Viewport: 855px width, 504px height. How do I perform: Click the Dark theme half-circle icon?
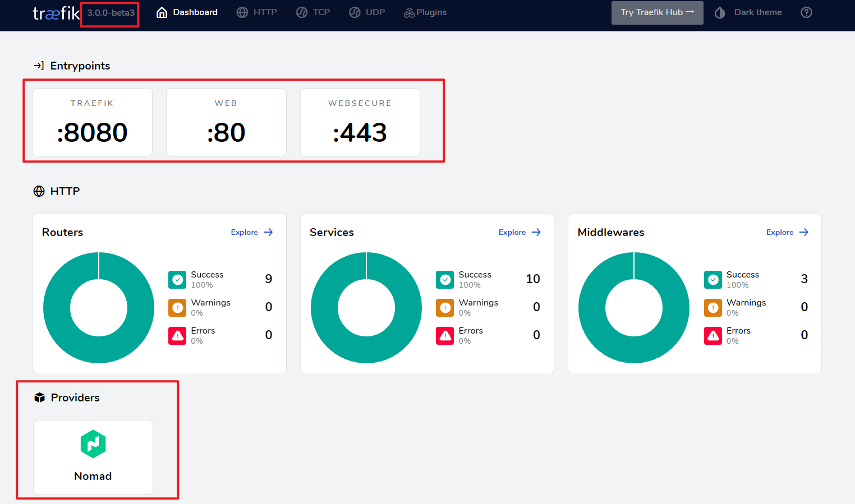[720, 12]
